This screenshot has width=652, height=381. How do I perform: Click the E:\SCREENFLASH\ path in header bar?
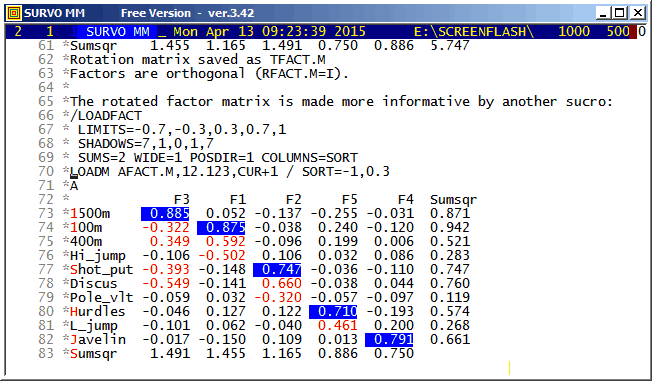point(474,32)
